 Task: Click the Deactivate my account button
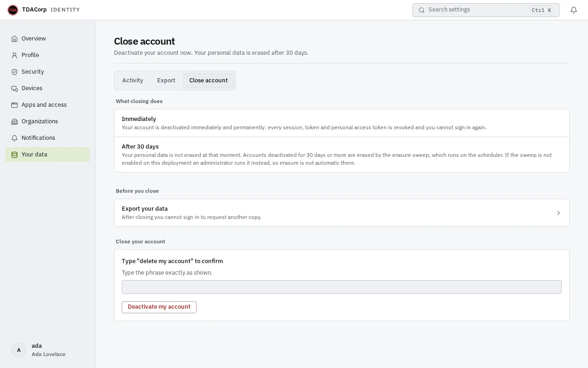(159, 307)
